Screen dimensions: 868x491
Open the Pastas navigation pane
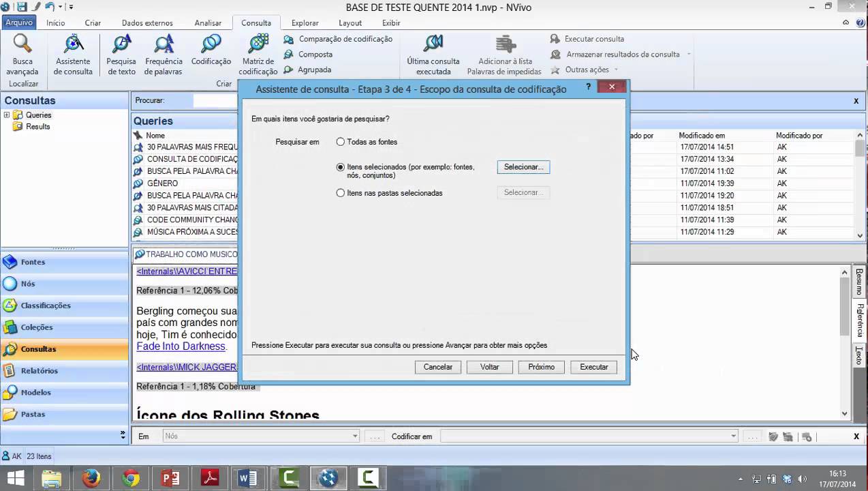64,415
